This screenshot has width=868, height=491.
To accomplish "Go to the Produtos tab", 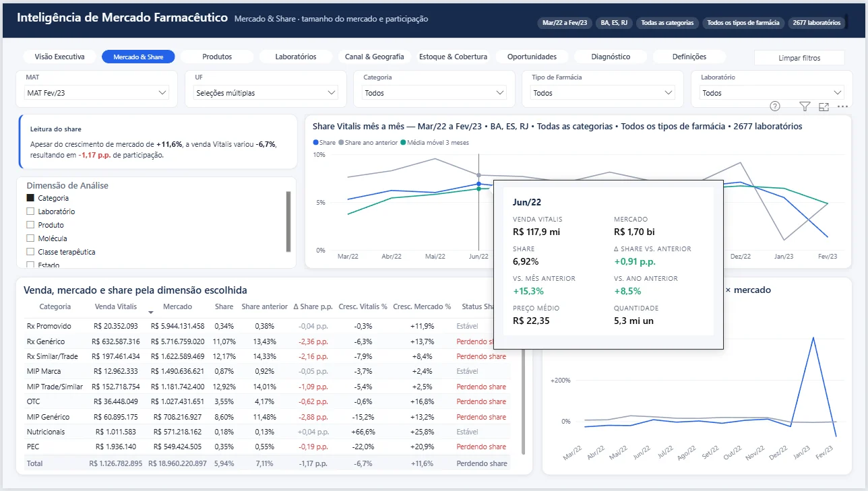I will click(217, 57).
